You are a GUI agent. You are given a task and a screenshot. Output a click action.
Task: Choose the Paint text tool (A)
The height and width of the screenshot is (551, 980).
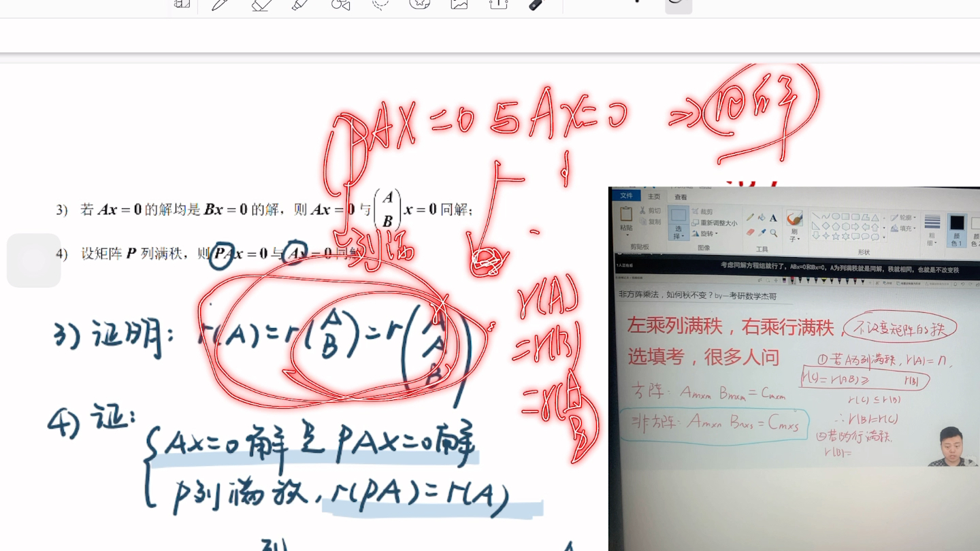point(773,218)
